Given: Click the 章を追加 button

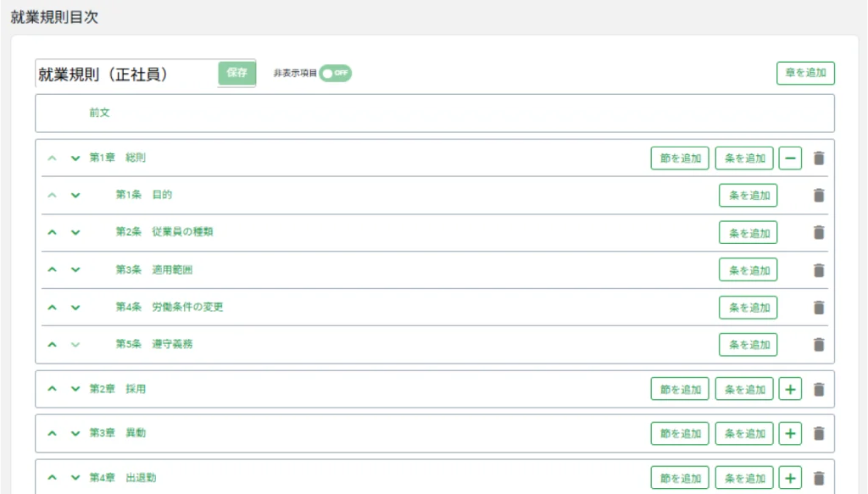Looking at the screenshot, I should click(805, 73).
